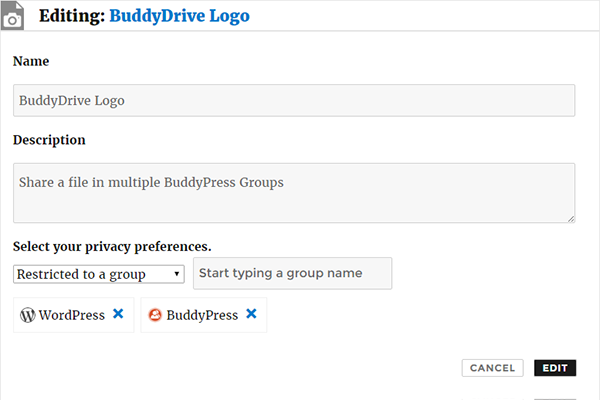Viewport: 600px width, 400px height.
Task: Open the BuddyDrive Logo title link
Action: (179, 16)
